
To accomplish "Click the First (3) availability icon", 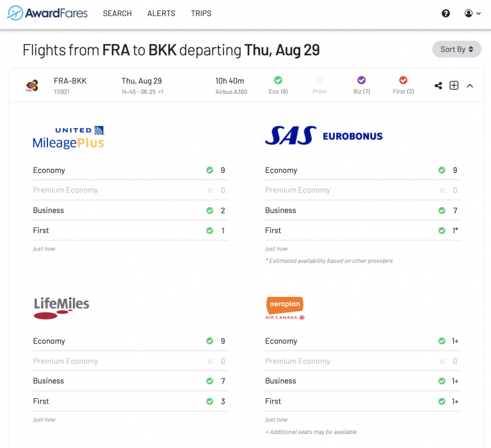I will click(403, 81).
